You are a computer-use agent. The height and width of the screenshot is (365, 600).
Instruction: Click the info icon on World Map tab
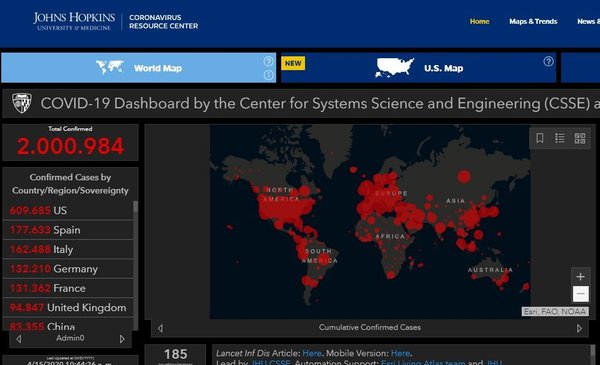point(269,75)
